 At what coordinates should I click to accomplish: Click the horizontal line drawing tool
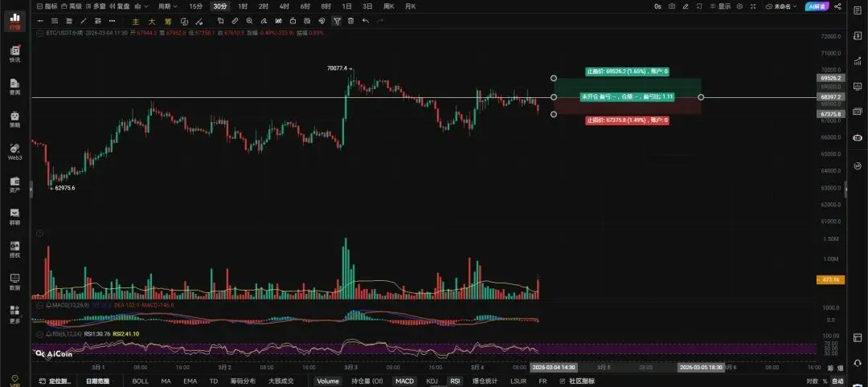point(40,21)
